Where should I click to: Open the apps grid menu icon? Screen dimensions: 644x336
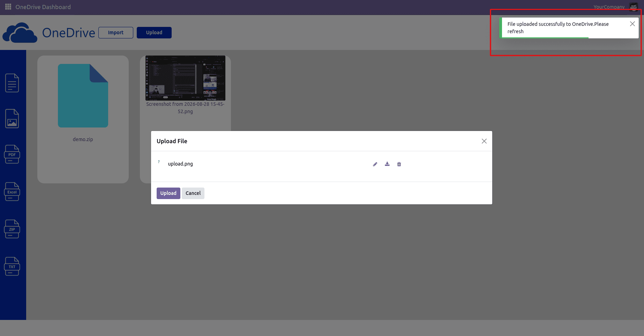[x=8, y=7]
